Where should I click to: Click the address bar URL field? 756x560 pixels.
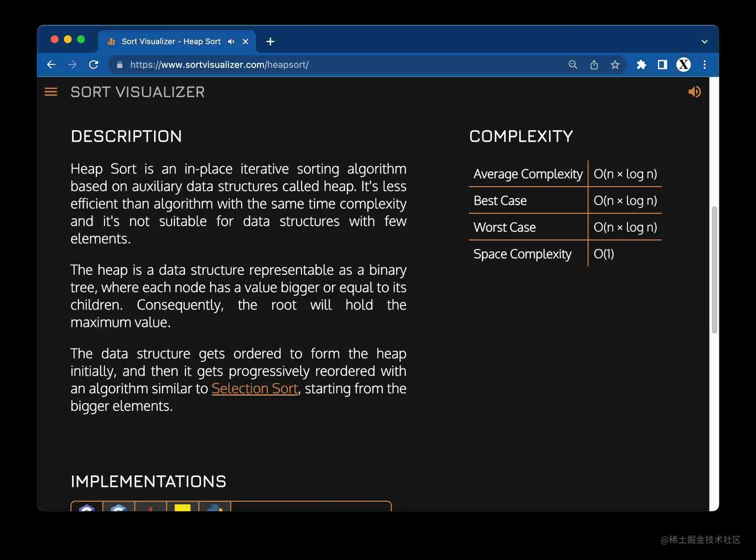click(x=220, y=65)
